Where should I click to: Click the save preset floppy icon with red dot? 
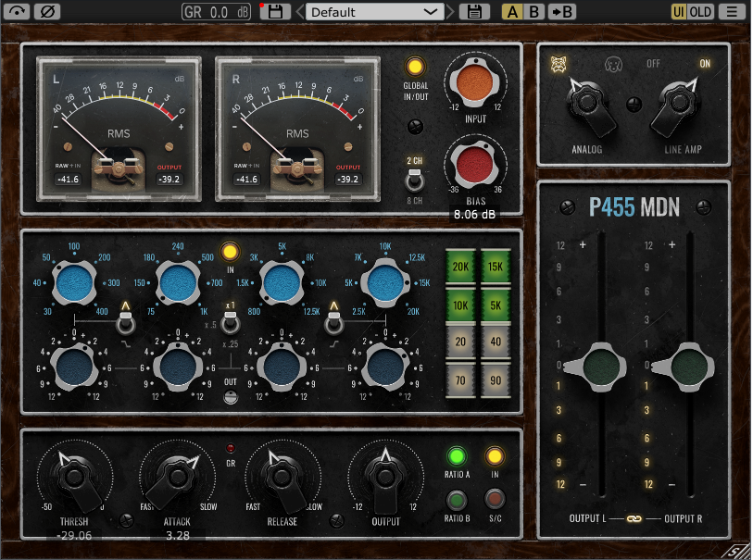point(275,11)
